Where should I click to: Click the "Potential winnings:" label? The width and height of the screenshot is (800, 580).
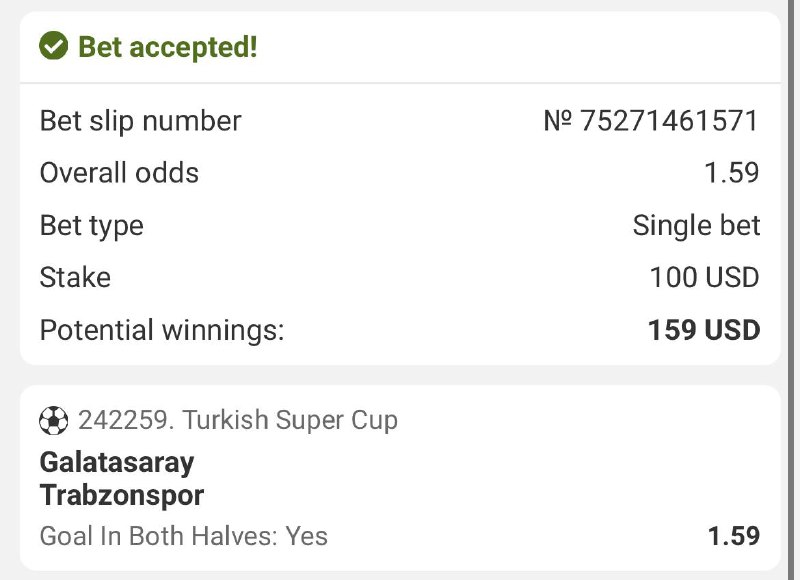[162, 330]
